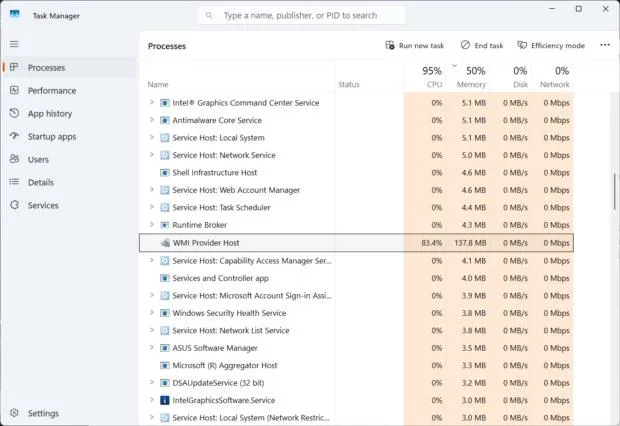
Task: Sort by the Memory column header
Action: (468, 76)
